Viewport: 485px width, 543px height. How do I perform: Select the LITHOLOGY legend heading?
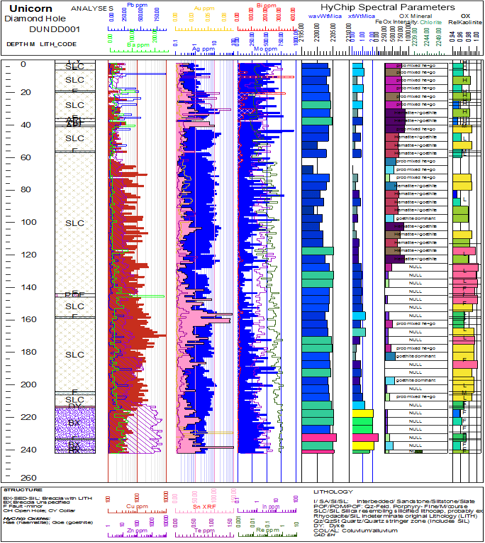click(x=333, y=492)
